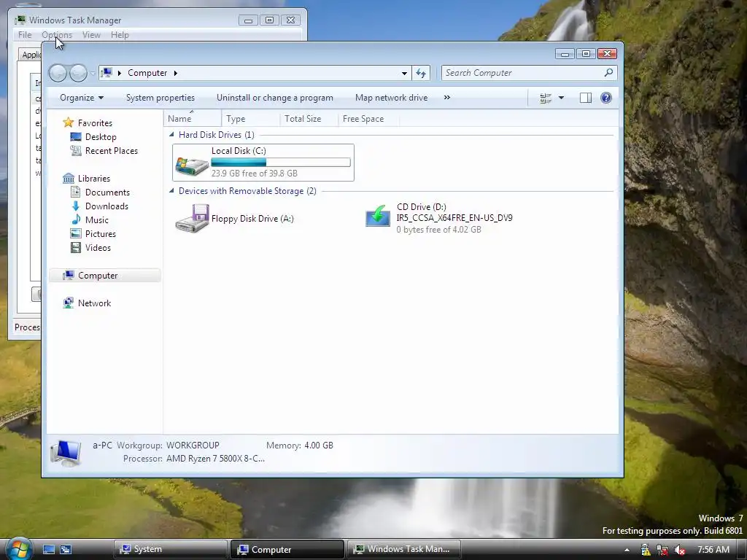Viewport: 747px width, 560px height.
Task: Sort by the Name column header
Action: click(x=193, y=119)
